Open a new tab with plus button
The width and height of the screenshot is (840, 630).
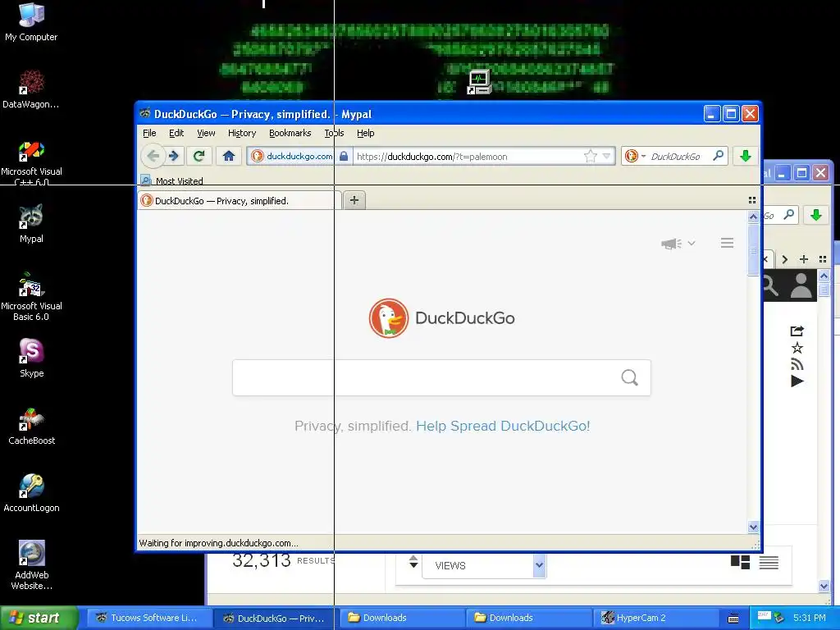(x=354, y=200)
